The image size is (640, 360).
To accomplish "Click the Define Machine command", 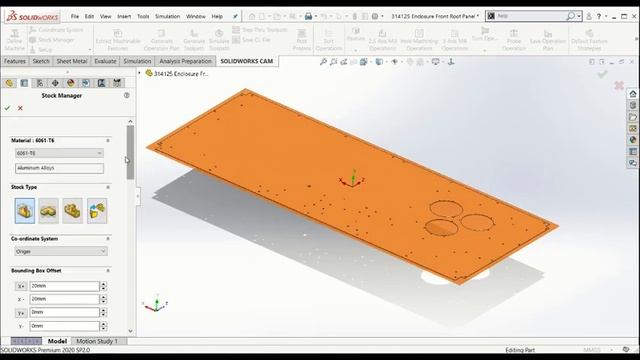I will (14, 40).
